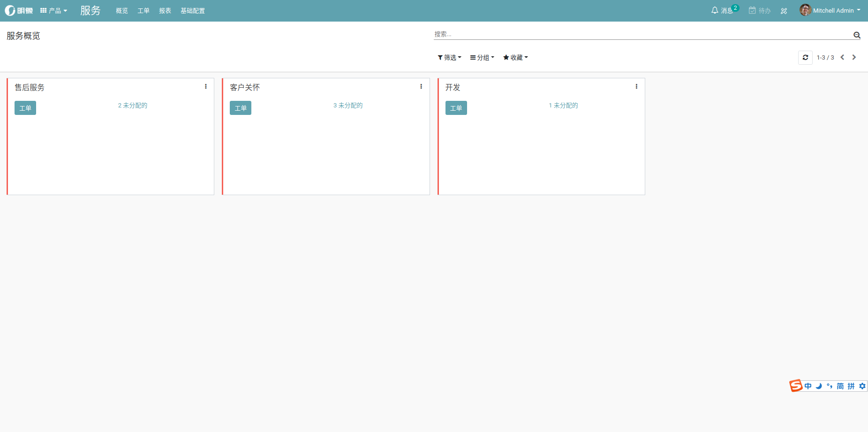The image size is (868, 432).
Task: Open the 筛选 filters dropdown
Action: coord(449,57)
